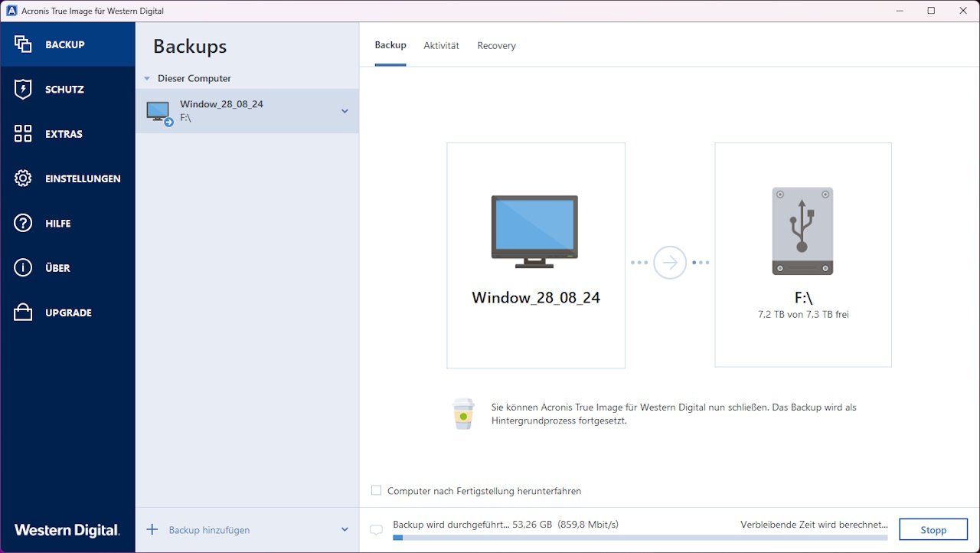This screenshot has width=980, height=553.
Task: Click the F:\ destination label
Action: [x=802, y=299]
